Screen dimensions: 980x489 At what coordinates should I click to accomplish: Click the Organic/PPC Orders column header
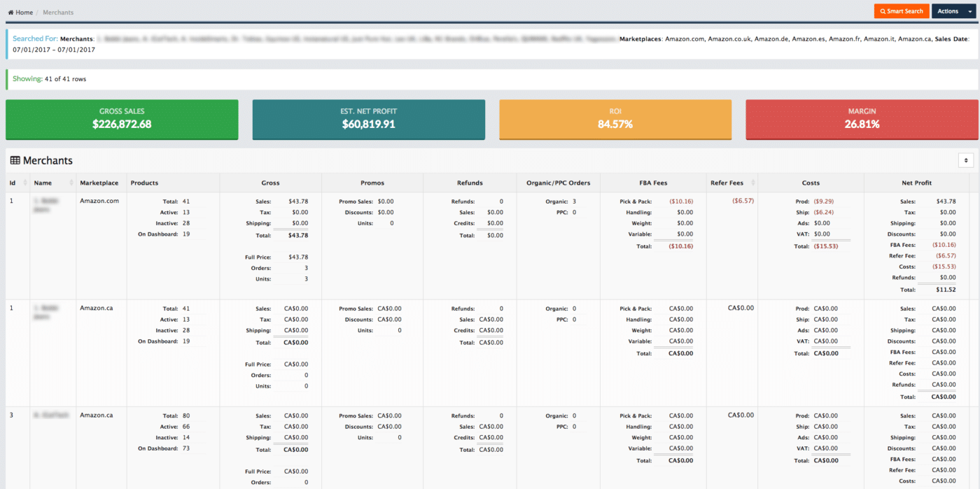click(x=558, y=183)
